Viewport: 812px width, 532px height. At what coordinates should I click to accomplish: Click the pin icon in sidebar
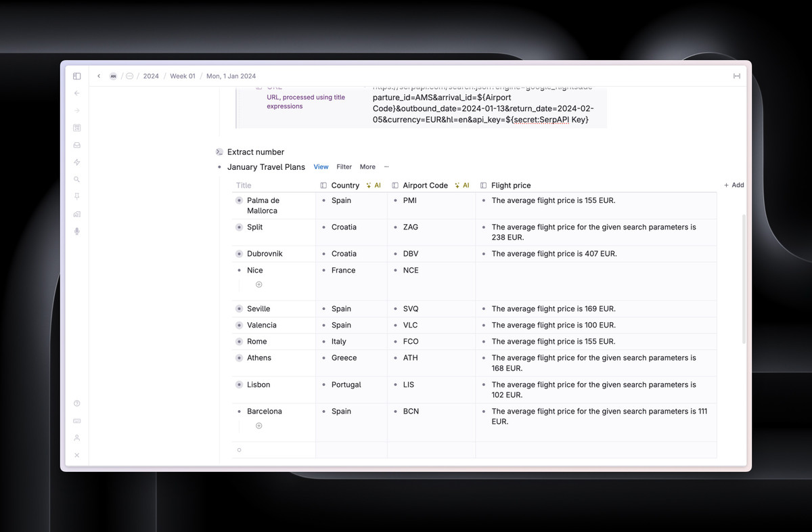(x=76, y=196)
